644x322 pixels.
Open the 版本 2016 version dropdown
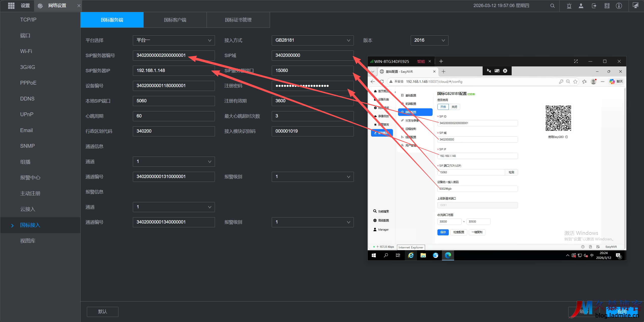pos(429,40)
